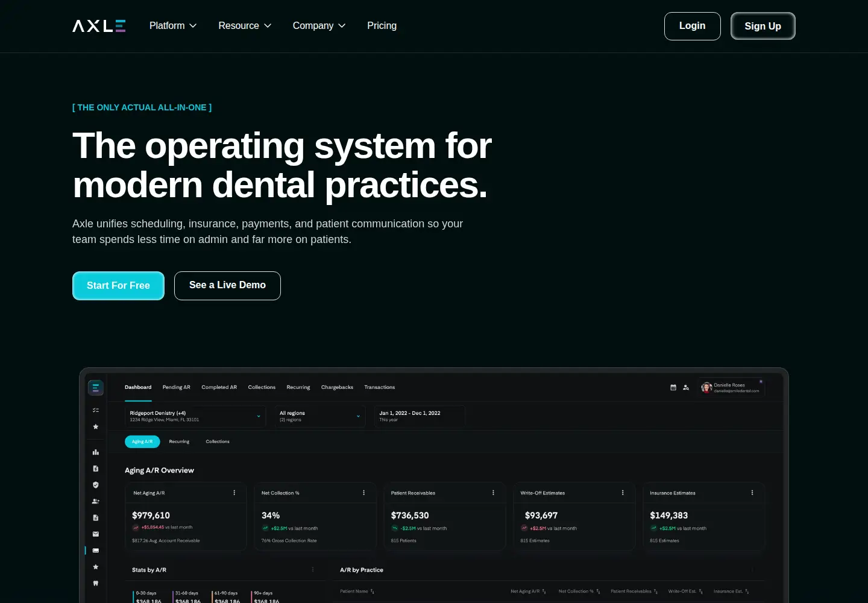868x603 pixels.
Task: Open the Pricing link
Action: pyautogui.click(x=382, y=26)
